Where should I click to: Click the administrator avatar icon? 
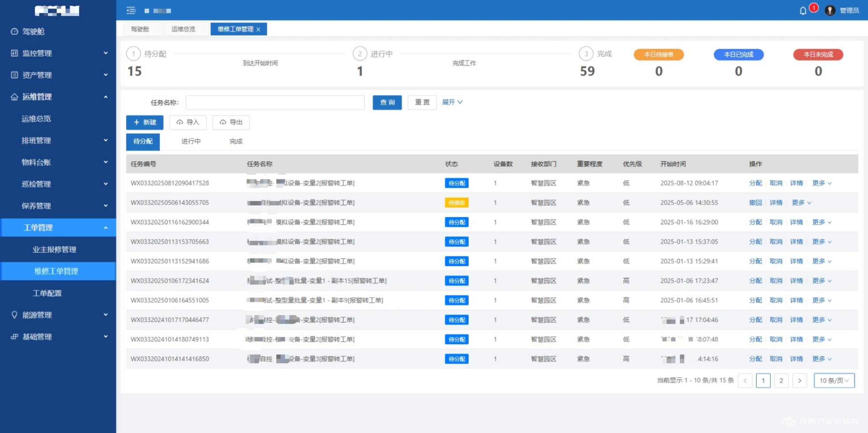[x=830, y=10]
